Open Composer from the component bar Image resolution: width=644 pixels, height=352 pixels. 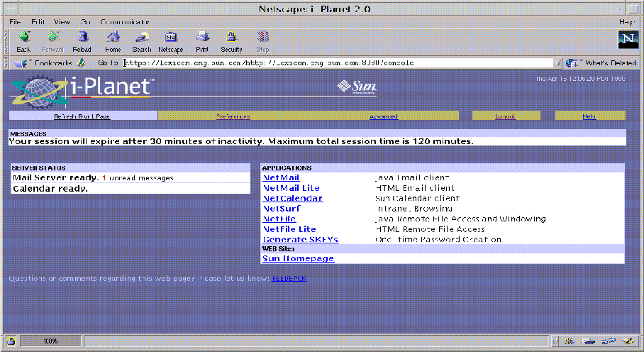(x=628, y=341)
